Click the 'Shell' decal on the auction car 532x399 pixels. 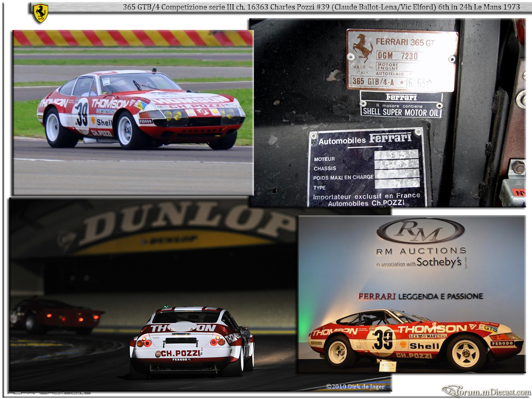424,346
